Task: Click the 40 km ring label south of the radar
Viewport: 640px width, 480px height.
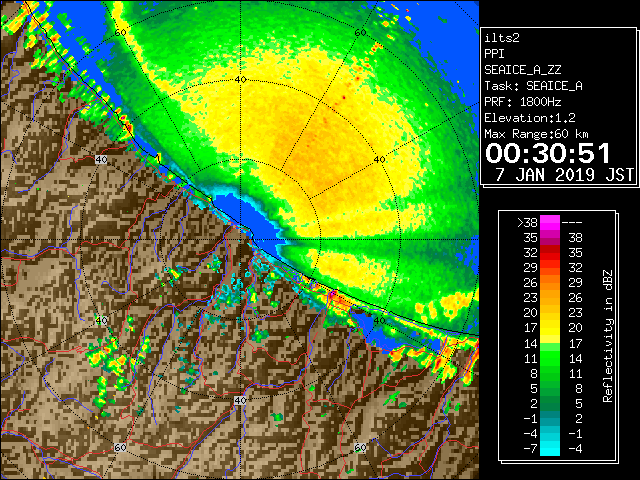Action: (x=240, y=400)
